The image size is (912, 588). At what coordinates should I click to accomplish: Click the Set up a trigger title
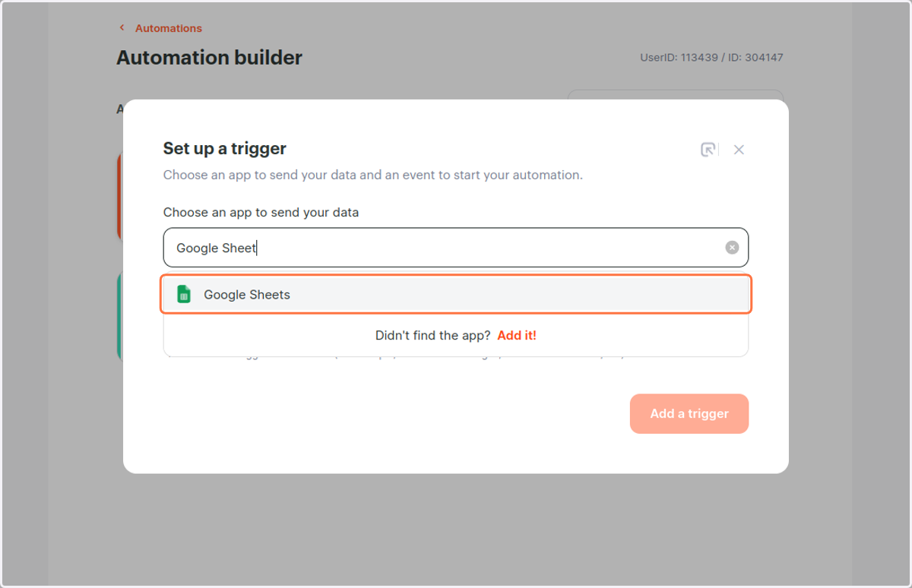click(225, 148)
